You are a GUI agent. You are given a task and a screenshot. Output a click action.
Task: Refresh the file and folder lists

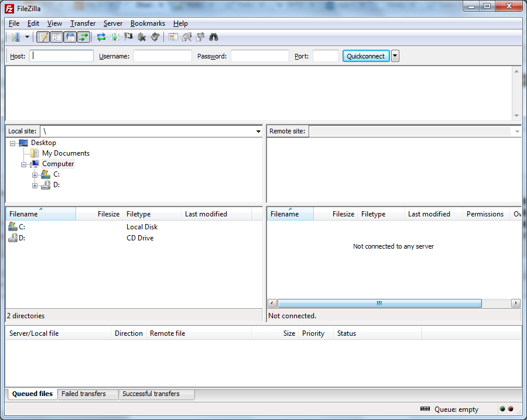[101, 37]
